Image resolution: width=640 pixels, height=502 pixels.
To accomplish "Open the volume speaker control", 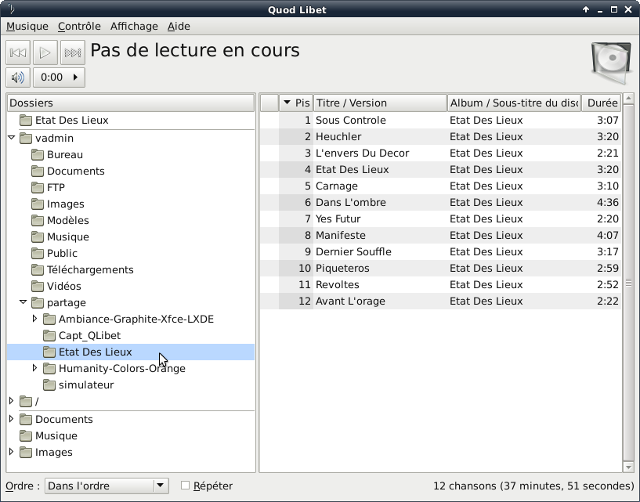I will [18, 77].
